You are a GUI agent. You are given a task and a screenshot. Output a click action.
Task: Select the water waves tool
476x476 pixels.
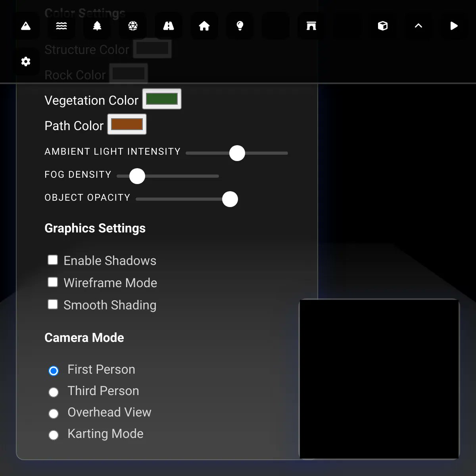[x=61, y=26]
